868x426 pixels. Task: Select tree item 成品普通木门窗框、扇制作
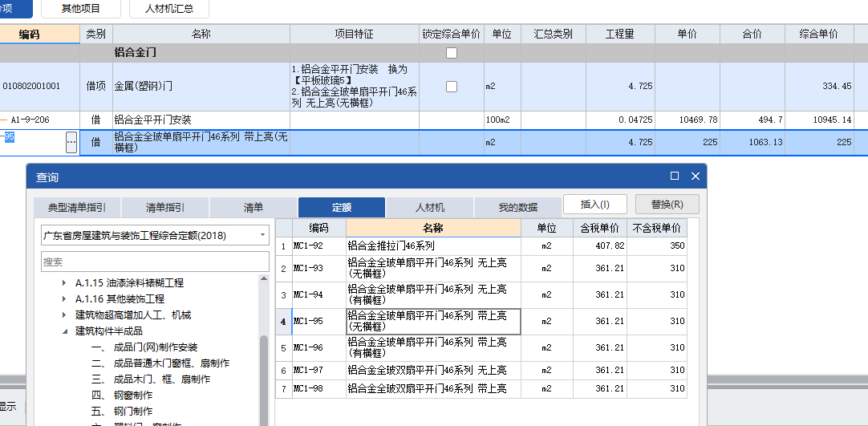[172, 363]
